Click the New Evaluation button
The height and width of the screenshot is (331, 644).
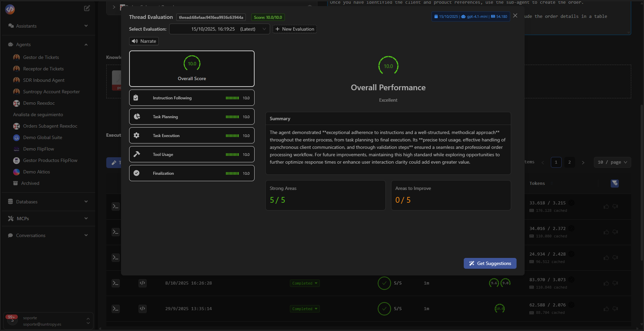[x=295, y=29]
